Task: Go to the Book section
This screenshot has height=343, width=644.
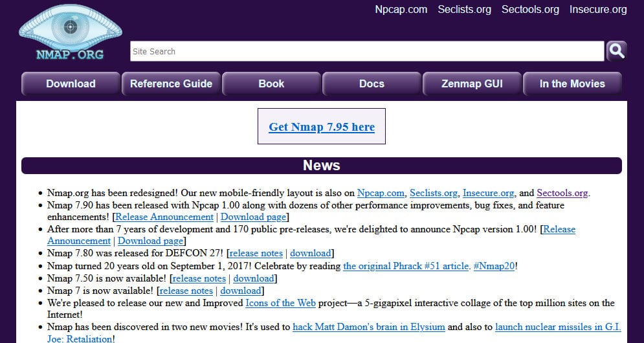Action: tap(271, 83)
